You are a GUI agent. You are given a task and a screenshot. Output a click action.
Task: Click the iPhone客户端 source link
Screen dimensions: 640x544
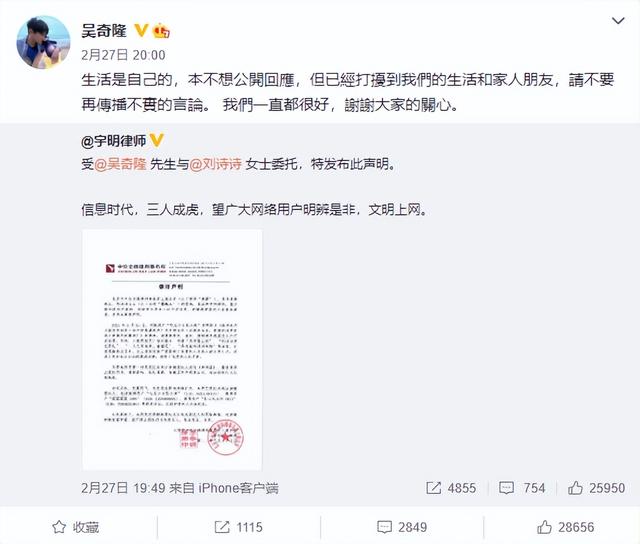[239, 488]
